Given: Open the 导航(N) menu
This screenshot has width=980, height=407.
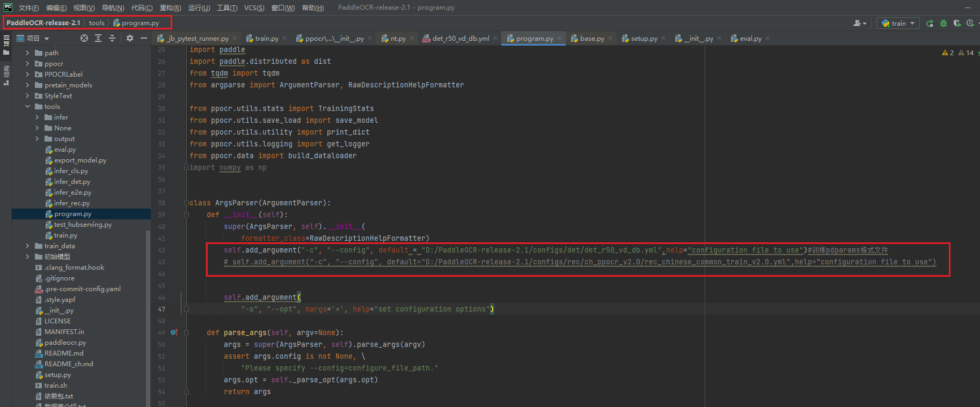Looking at the screenshot, I should 113,8.
